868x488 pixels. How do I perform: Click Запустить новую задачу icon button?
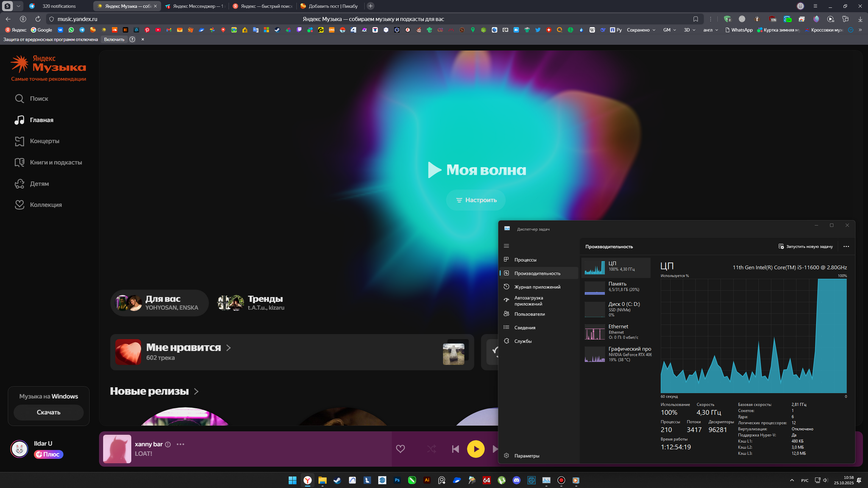[781, 247]
